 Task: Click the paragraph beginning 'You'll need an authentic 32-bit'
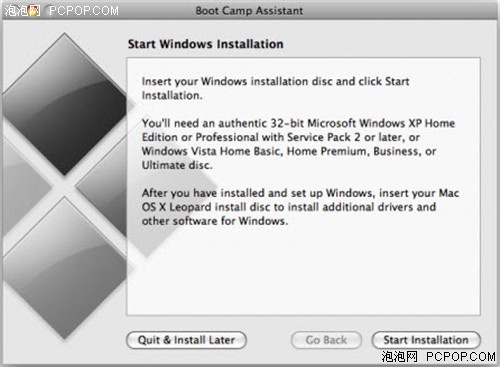click(x=298, y=144)
